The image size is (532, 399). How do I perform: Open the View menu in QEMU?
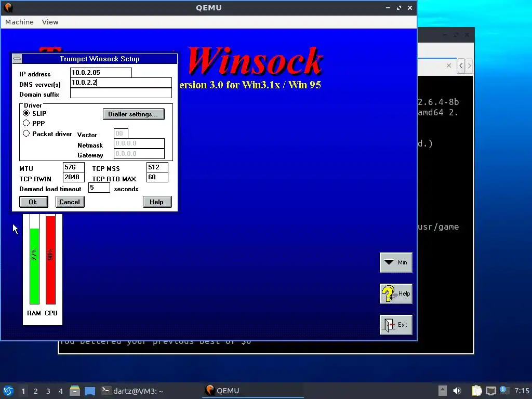coord(50,22)
